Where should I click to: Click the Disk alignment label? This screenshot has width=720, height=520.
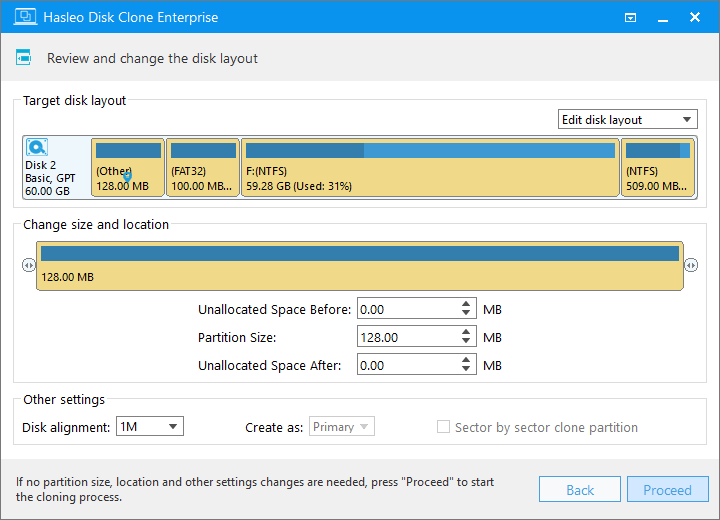(x=66, y=427)
